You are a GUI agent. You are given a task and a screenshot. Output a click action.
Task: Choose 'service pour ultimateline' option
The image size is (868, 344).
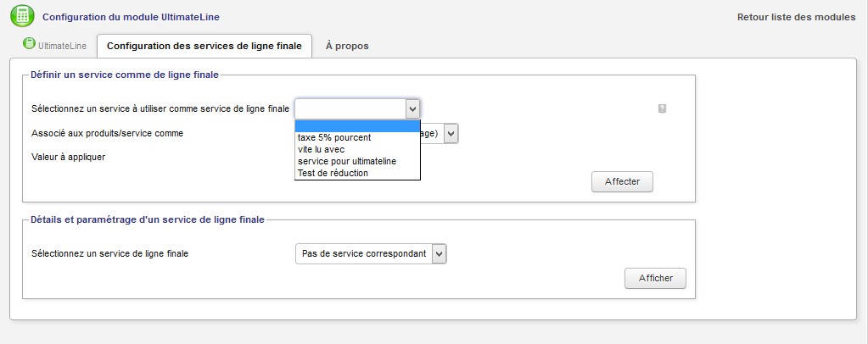pyautogui.click(x=347, y=161)
